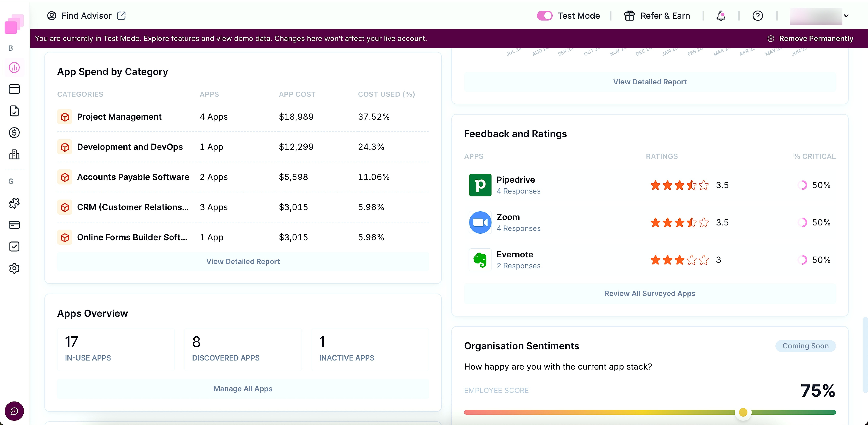
Task: Click the $18,989 app cost value
Action: (296, 117)
